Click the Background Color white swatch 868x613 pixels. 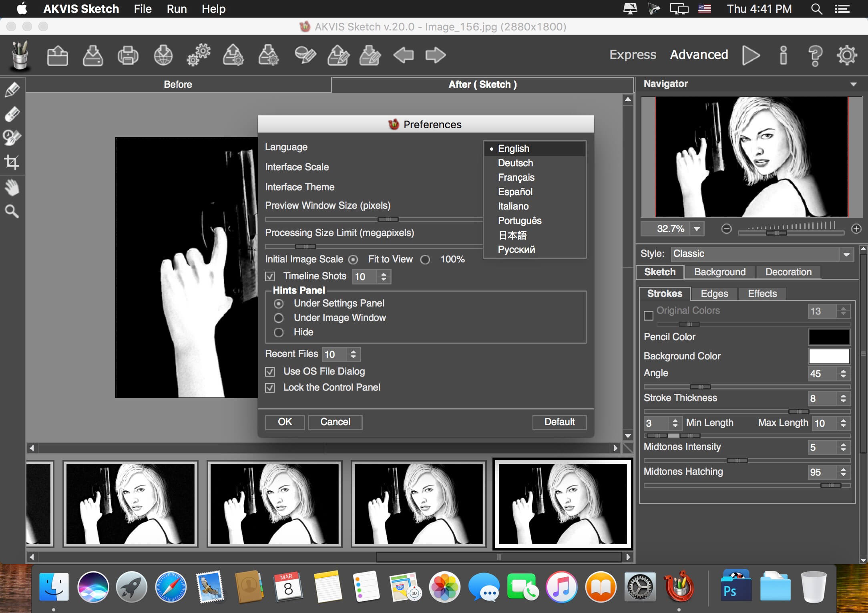click(829, 357)
